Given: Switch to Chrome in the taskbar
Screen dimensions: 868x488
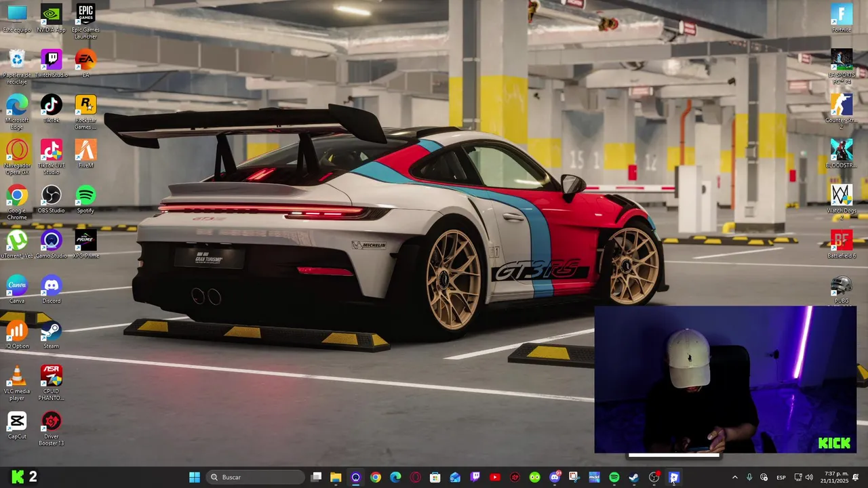Looking at the screenshot, I should click(x=376, y=477).
